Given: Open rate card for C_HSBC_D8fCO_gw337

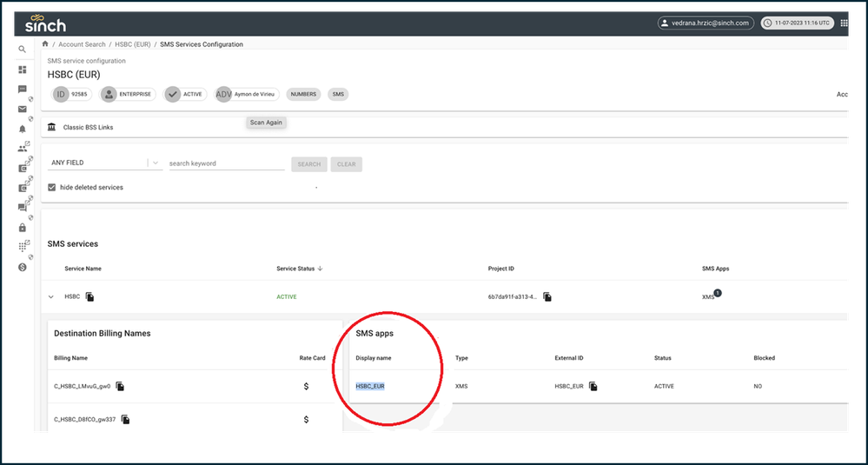Looking at the screenshot, I should point(306,419).
